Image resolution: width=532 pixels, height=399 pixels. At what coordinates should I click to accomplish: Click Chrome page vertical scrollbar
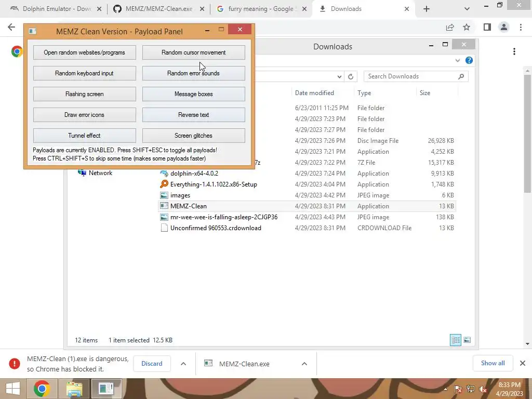pos(527,134)
